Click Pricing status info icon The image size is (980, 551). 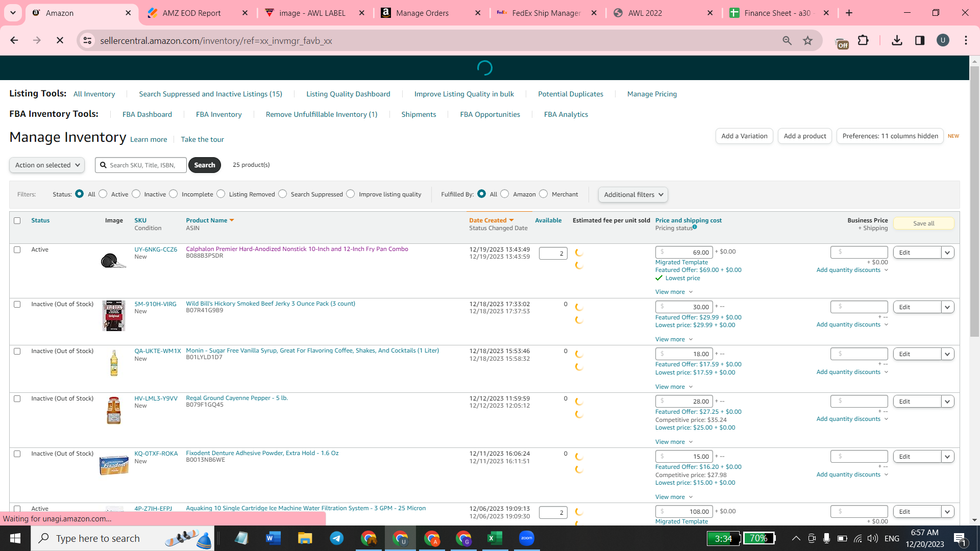[x=695, y=227]
